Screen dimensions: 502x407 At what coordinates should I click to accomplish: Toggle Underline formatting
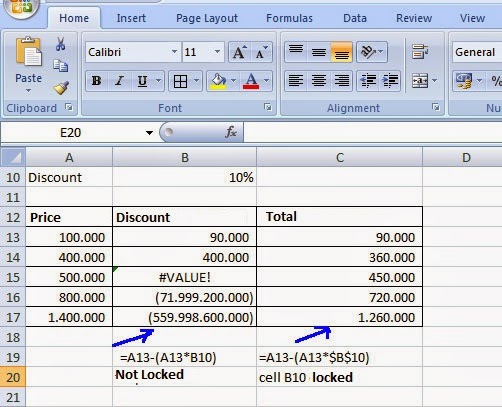click(x=142, y=81)
